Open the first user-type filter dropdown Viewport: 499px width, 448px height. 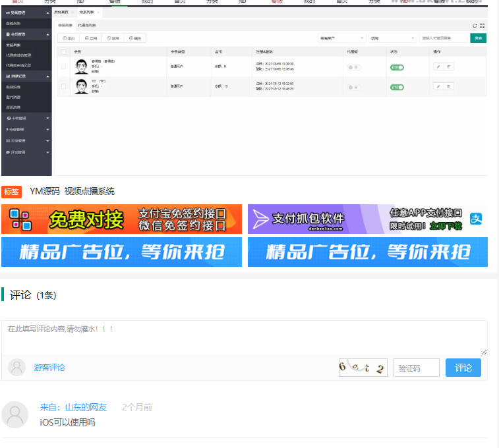point(339,38)
